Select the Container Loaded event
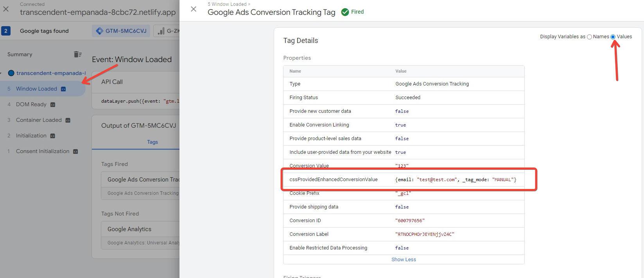The width and height of the screenshot is (644, 278). 39,120
